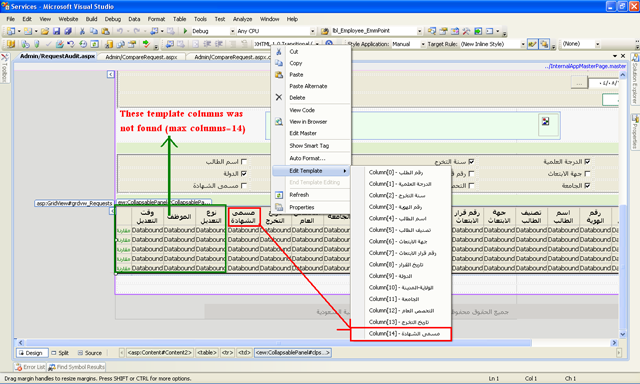This screenshot has width=640, height=384.
Task: Click the Solution Explorer toolbar icon
Action: pos(432,31)
